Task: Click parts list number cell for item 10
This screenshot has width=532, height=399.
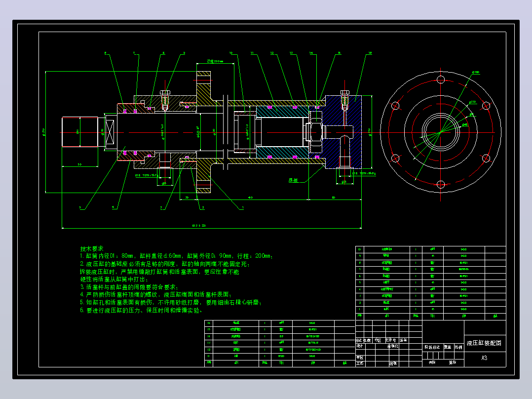Action: pos(359,249)
